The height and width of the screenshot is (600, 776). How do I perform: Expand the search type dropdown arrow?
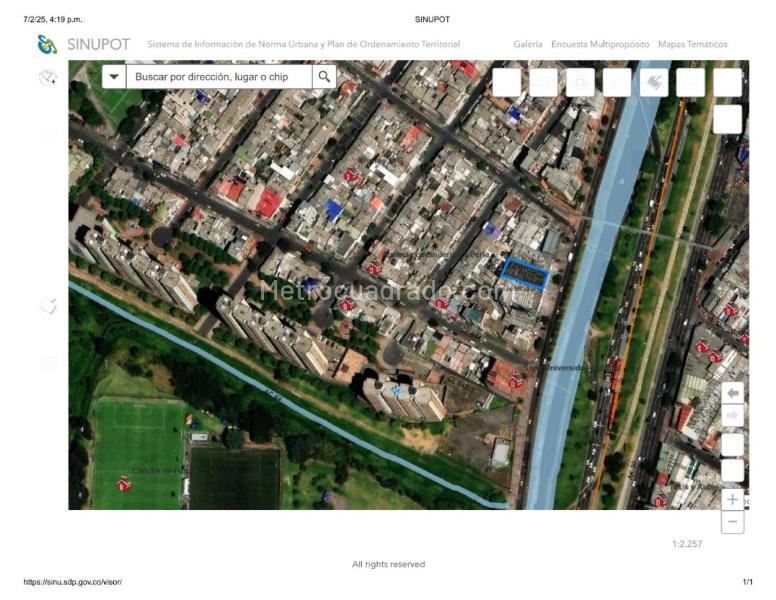click(114, 77)
